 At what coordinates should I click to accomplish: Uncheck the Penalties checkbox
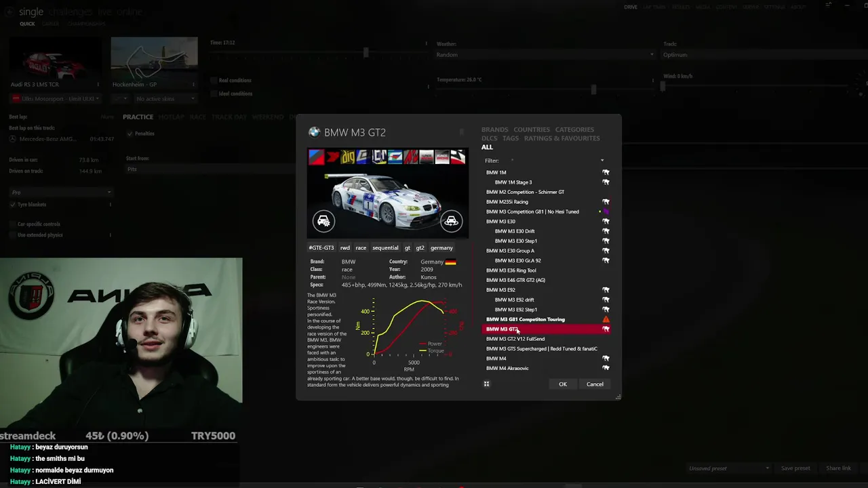[x=130, y=134]
